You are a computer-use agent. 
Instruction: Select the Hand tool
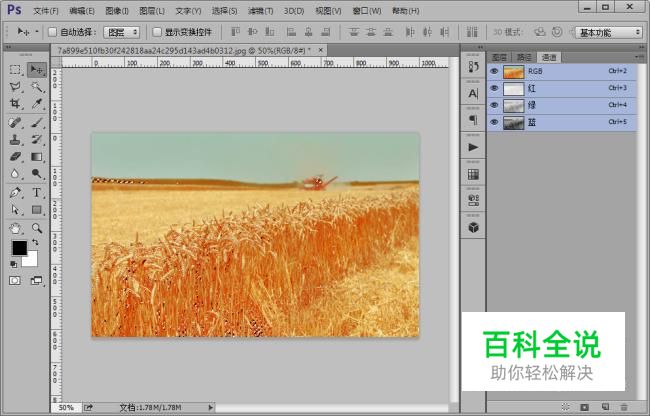(15, 228)
